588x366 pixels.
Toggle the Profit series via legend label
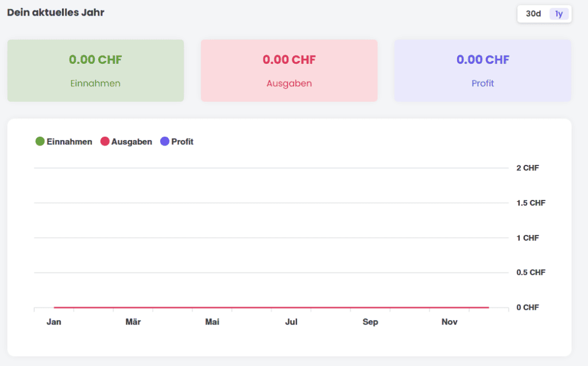point(182,141)
